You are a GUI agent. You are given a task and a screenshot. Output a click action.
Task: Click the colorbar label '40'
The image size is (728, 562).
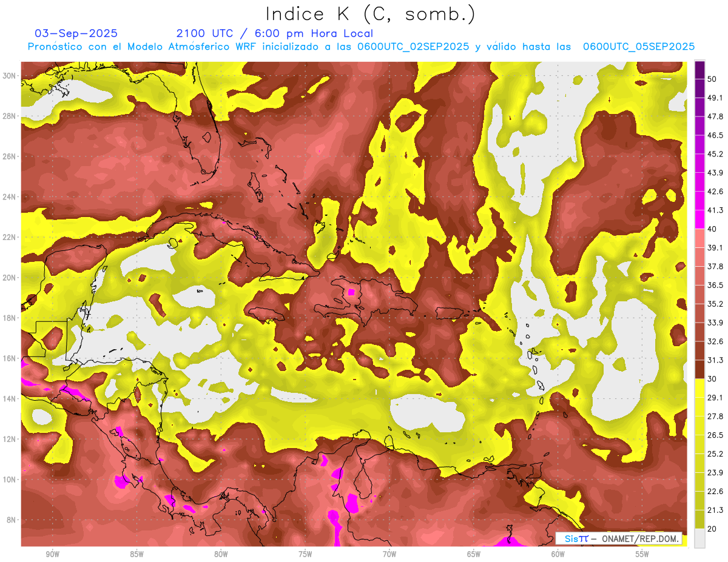click(x=712, y=229)
